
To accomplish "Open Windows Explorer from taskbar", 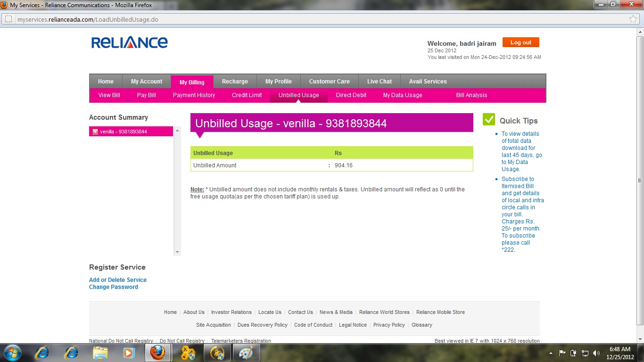I will tap(100, 353).
